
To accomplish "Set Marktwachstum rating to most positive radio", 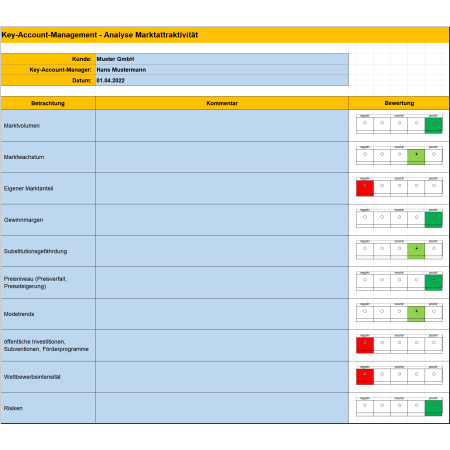I will pos(434,154).
